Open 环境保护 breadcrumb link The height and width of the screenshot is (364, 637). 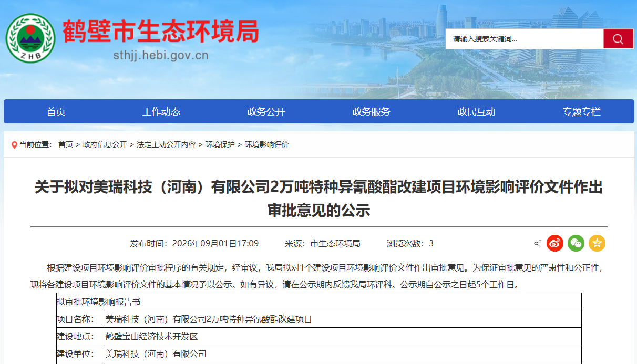[220, 144]
